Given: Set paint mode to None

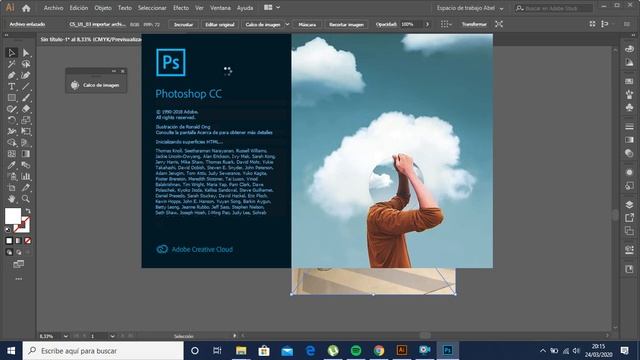Looking at the screenshot, I should coord(28,241).
